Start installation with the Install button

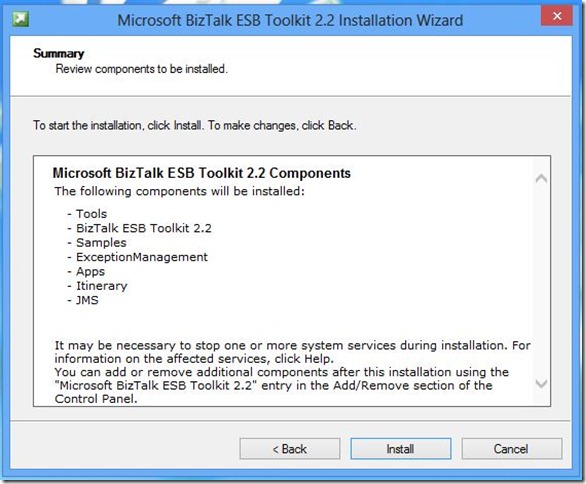[401, 448]
